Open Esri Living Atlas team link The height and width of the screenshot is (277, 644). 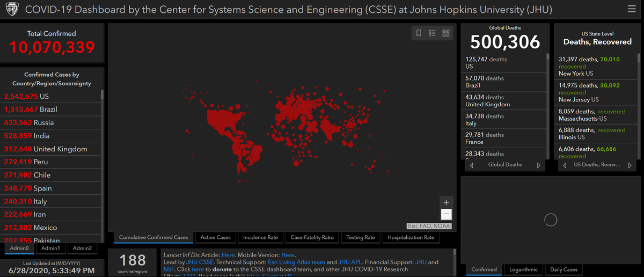297,262
